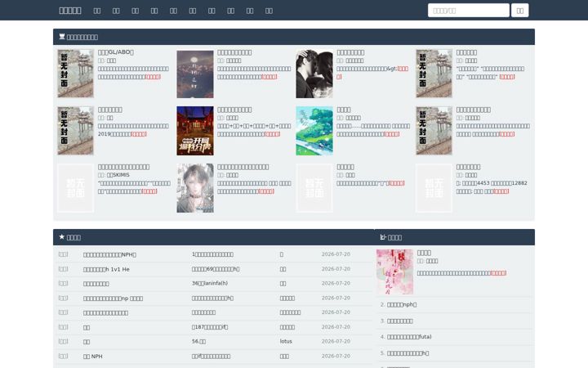Open the pink cherry blossom cover in ranking
588x368 pixels.
395,272
